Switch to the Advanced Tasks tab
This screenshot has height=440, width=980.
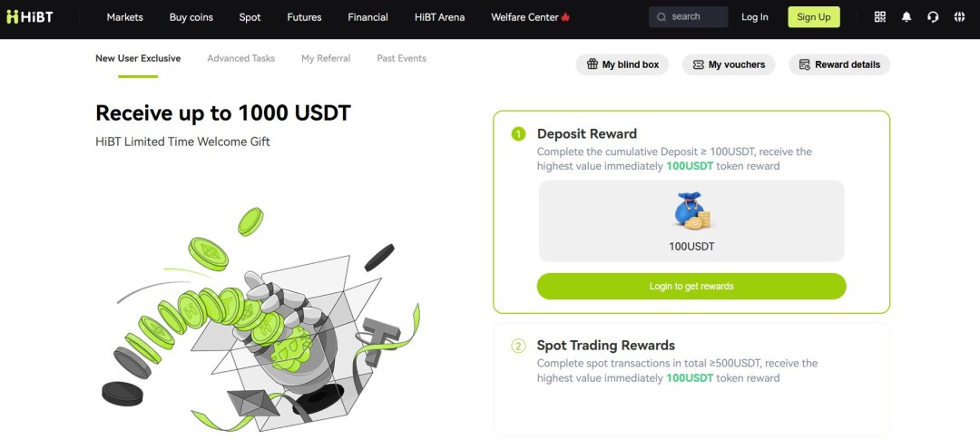pyautogui.click(x=240, y=58)
